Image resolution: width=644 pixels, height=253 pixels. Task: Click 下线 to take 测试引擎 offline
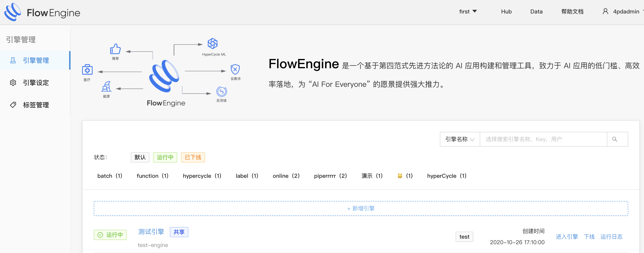coord(589,237)
